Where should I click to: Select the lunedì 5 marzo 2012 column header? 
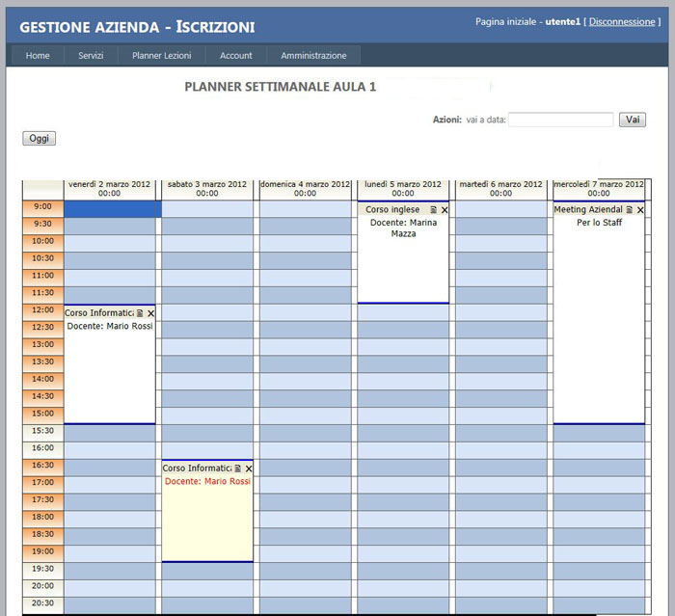(x=403, y=189)
